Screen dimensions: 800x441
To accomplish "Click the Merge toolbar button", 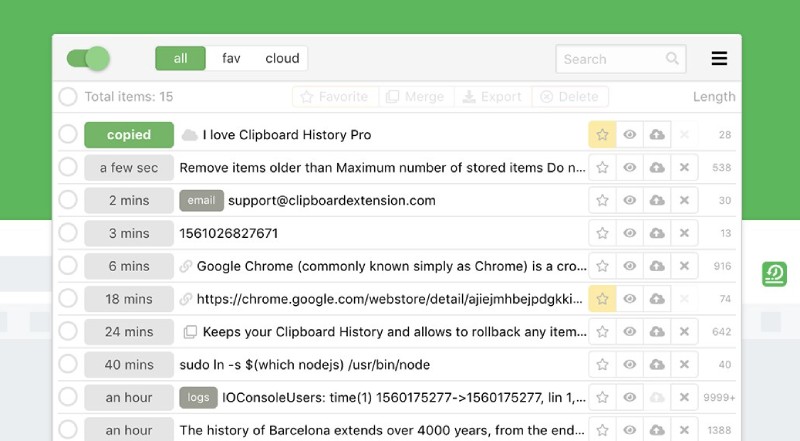I will tap(416, 96).
